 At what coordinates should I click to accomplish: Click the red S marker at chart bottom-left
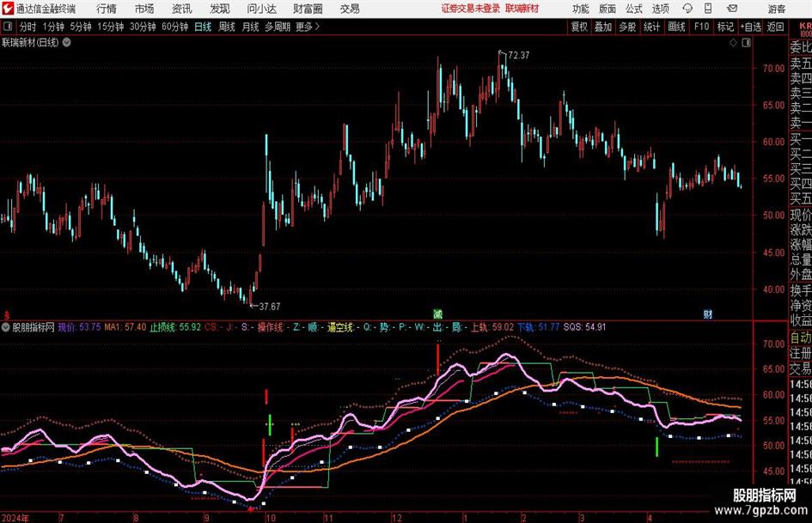[x=7, y=314]
